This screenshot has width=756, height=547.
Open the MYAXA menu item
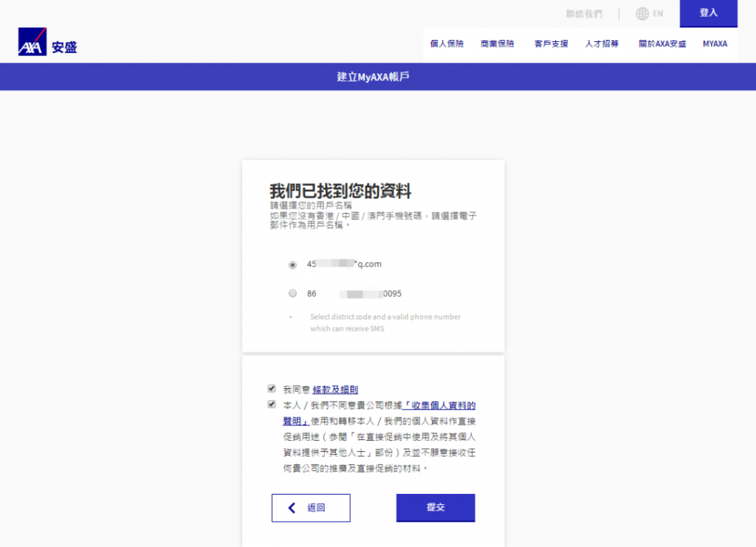click(x=715, y=44)
